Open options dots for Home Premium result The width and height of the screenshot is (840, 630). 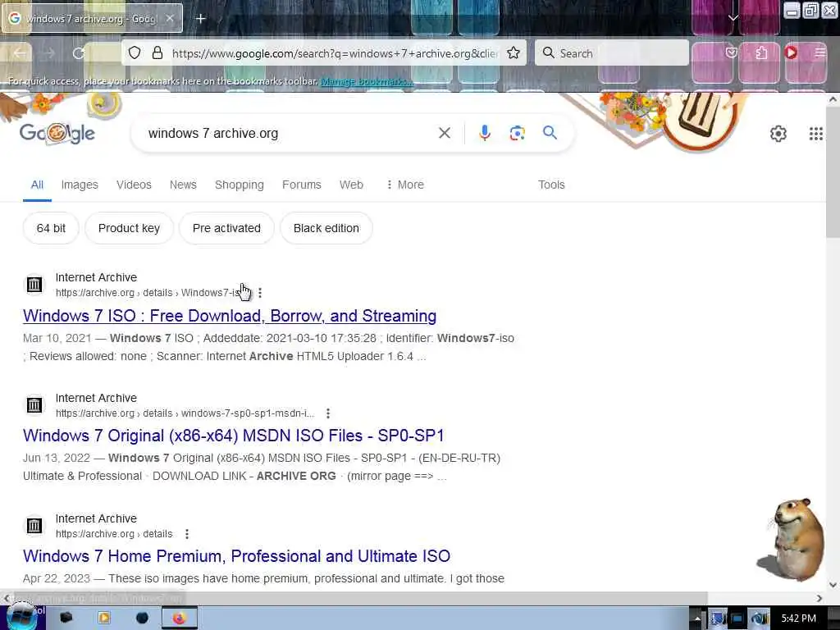[x=186, y=534]
